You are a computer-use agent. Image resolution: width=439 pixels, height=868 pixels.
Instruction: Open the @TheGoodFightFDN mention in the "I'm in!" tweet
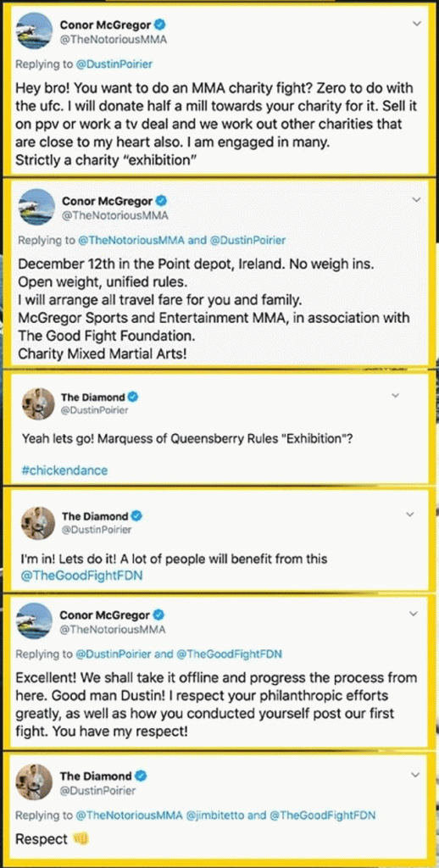coord(81,576)
